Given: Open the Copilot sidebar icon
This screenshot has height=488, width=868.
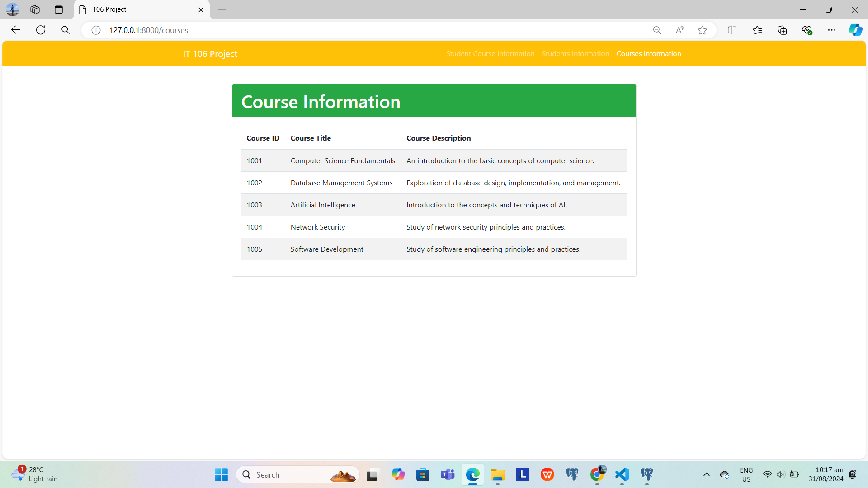Looking at the screenshot, I should click(x=855, y=30).
